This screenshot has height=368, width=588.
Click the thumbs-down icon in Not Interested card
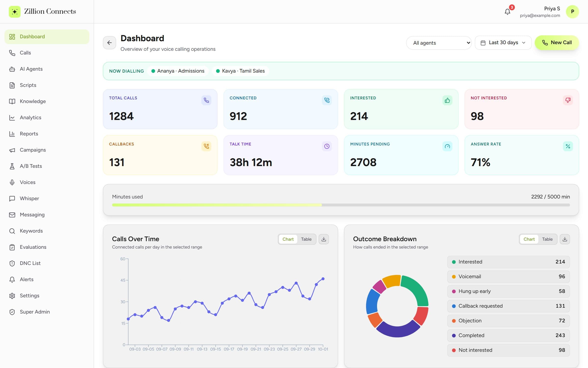point(568,100)
